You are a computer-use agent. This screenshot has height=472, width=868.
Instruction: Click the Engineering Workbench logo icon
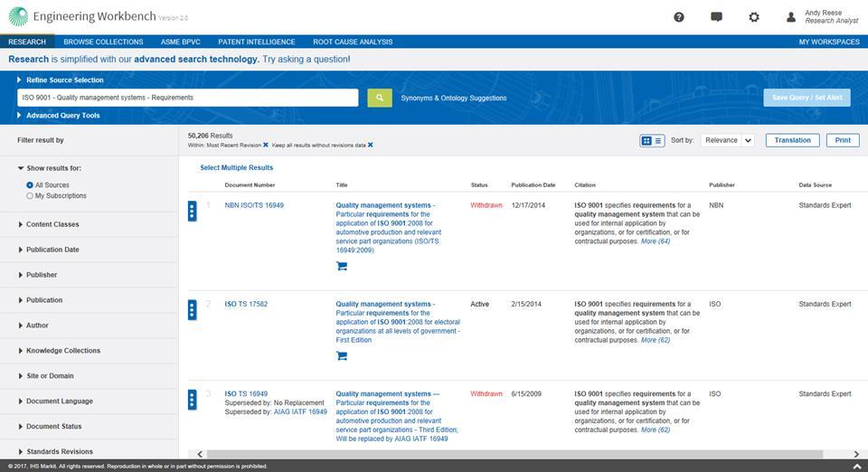[x=18, y=16]
